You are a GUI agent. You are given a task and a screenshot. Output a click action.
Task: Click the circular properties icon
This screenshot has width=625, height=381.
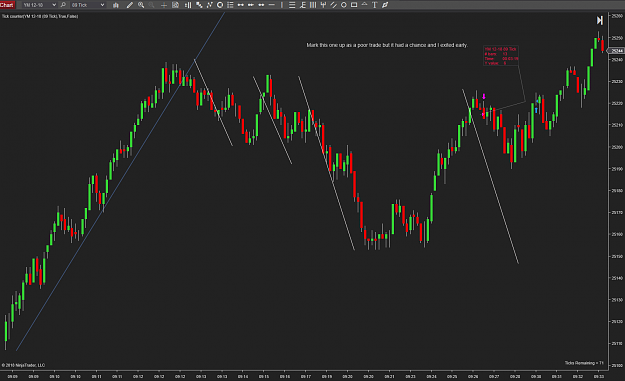pyautogui.click(x=220, y=5)
